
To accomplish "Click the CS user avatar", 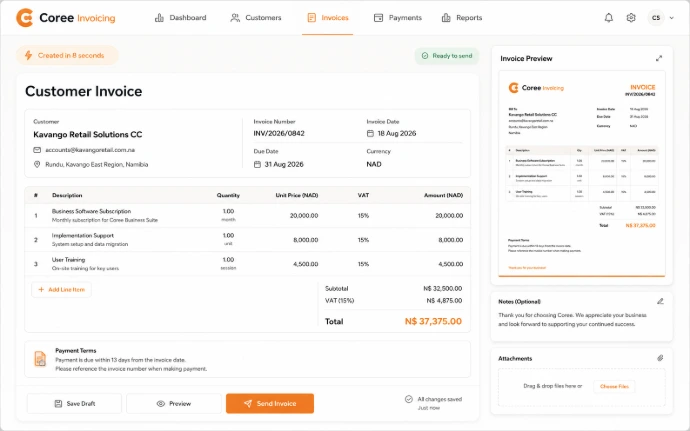I will click(x=656, y=18).
